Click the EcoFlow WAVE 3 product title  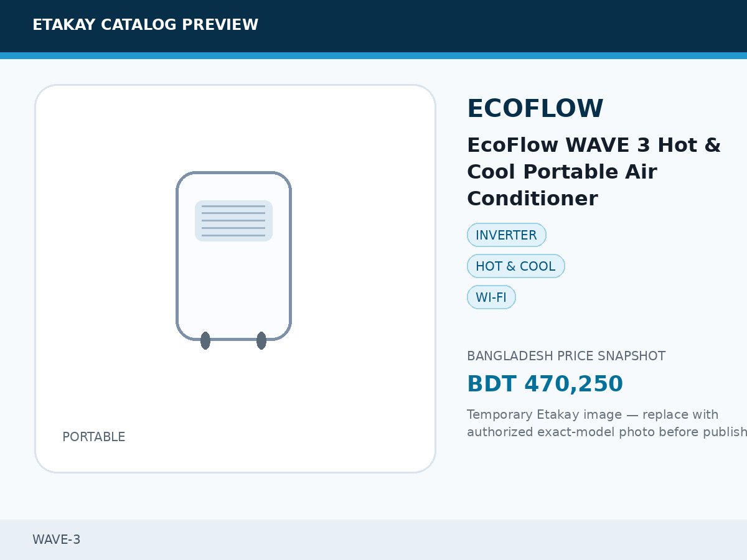click(594, 172)
